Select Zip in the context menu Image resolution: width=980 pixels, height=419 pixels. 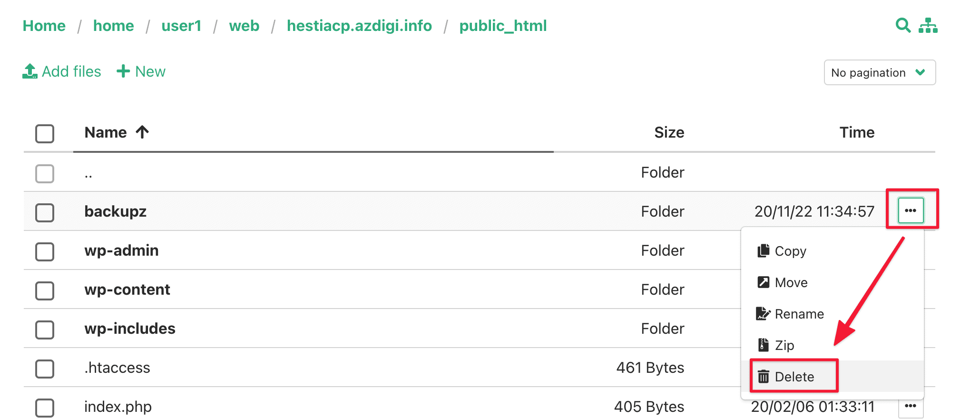point(784,345)
